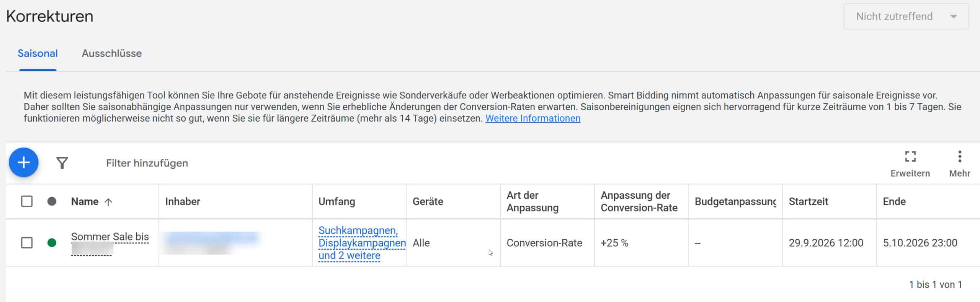Click the Korrekturen page heading
The image size is (980, 302).
[x=50, y=16]
